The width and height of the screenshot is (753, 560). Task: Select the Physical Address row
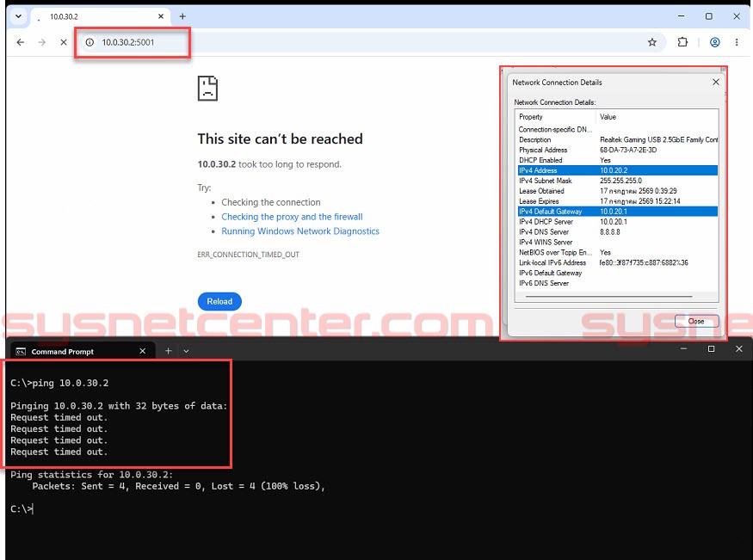(618, 150)
